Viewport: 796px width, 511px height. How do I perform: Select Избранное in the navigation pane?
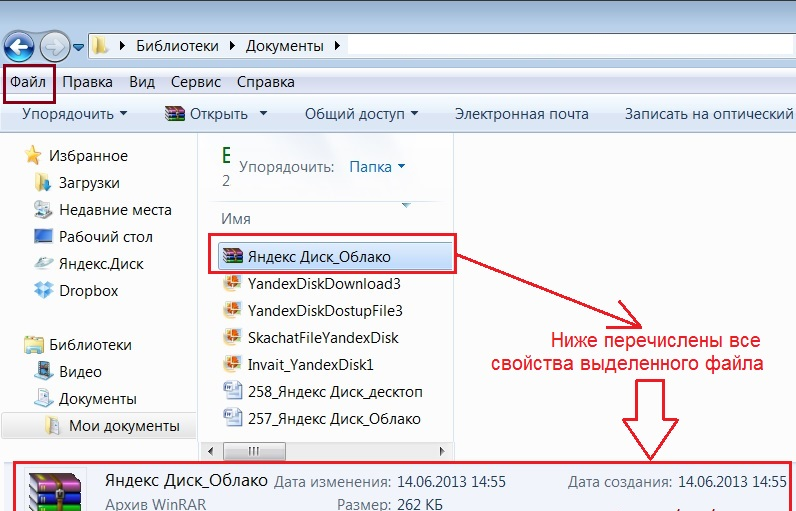tap(88, 156)
